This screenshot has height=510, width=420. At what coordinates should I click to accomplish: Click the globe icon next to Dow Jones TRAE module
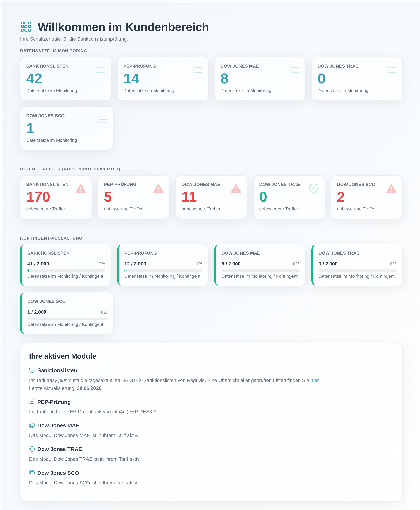(x=32, y=449)
